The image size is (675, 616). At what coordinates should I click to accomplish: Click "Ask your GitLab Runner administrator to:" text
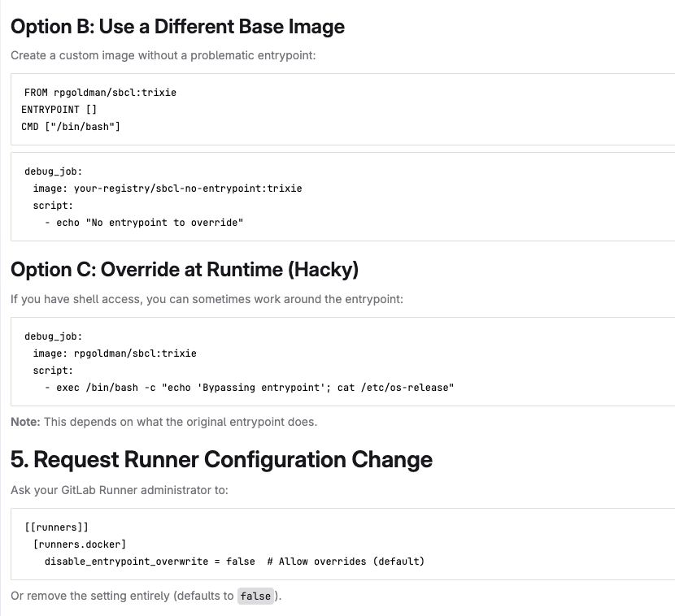pyautogui.click(x=120, y=491)
